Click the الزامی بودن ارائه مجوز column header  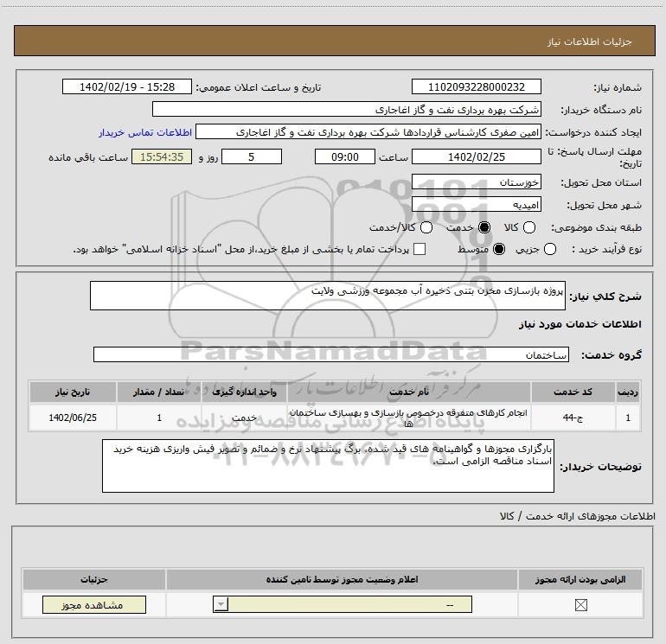(x=580, y=579)
